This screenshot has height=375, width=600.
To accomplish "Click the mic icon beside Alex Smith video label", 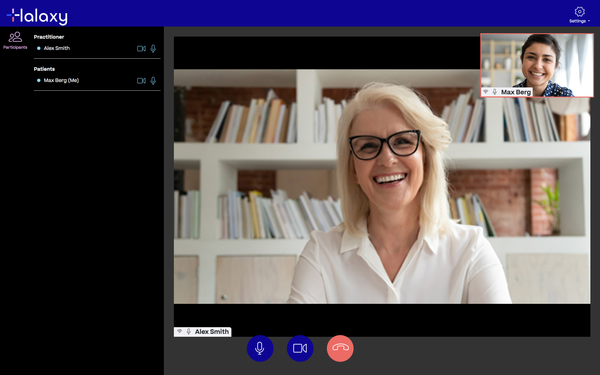I will click(188, 331).
